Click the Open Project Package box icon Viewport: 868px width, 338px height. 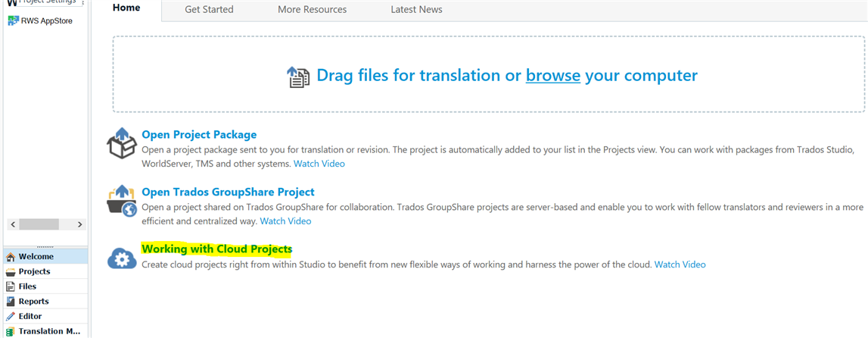pyautogui.click(x=121, y=142)
